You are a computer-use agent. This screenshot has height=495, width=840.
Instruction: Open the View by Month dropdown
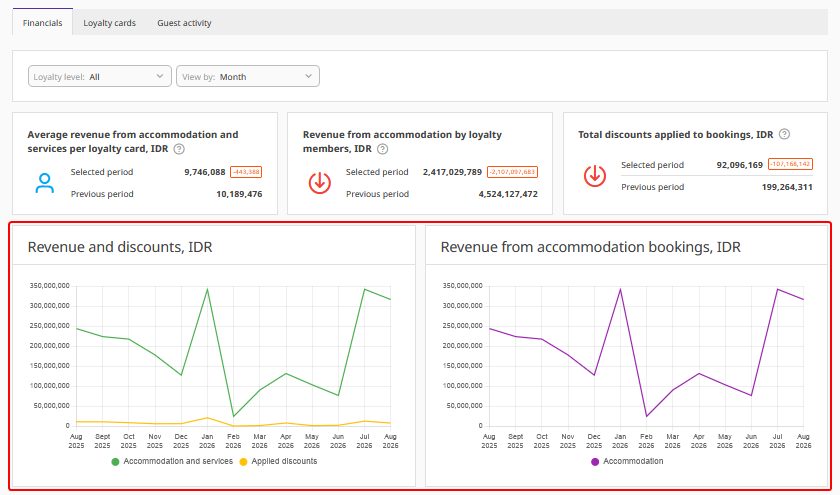248,76
